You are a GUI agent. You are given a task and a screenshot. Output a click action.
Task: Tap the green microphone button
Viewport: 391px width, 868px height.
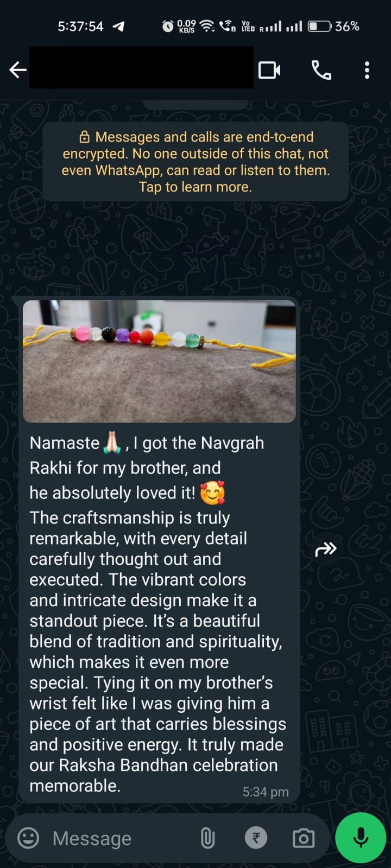[361, 838]
